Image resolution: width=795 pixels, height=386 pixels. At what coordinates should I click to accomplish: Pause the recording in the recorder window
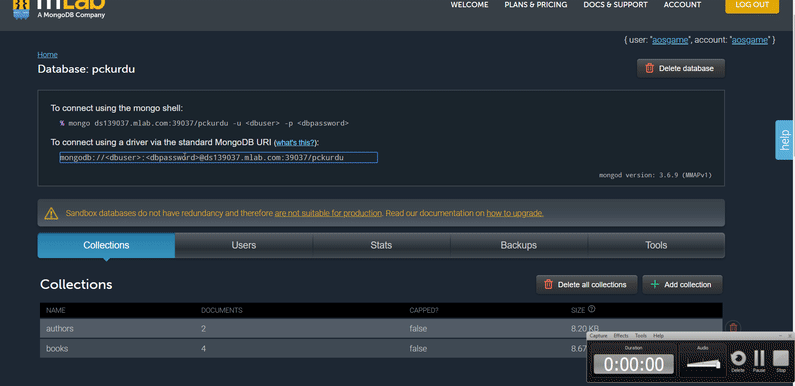tap(759, 359)
